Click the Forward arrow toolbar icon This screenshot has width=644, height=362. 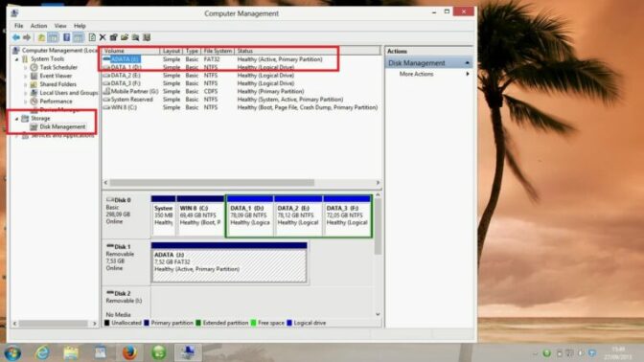pos(27,37)
